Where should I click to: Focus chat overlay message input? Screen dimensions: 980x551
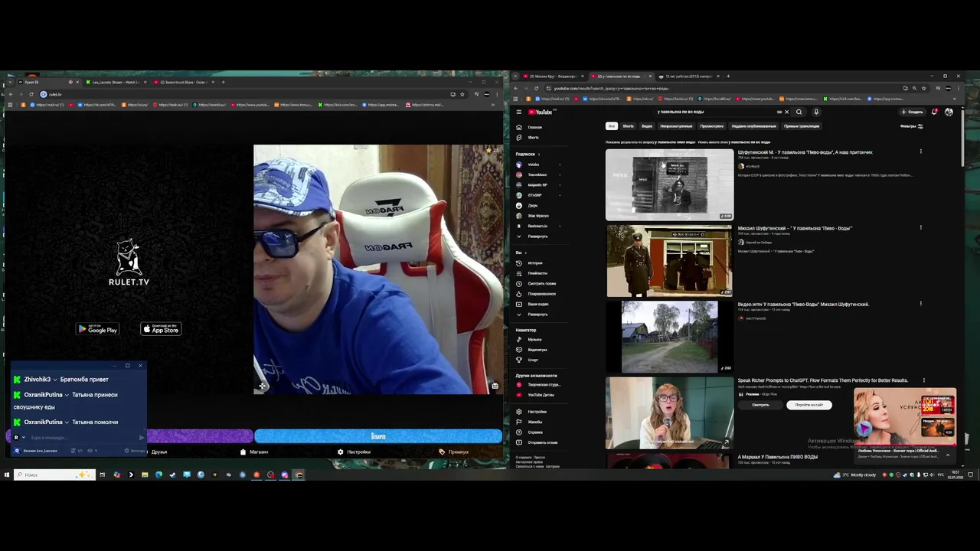click(x=83, y=438)
